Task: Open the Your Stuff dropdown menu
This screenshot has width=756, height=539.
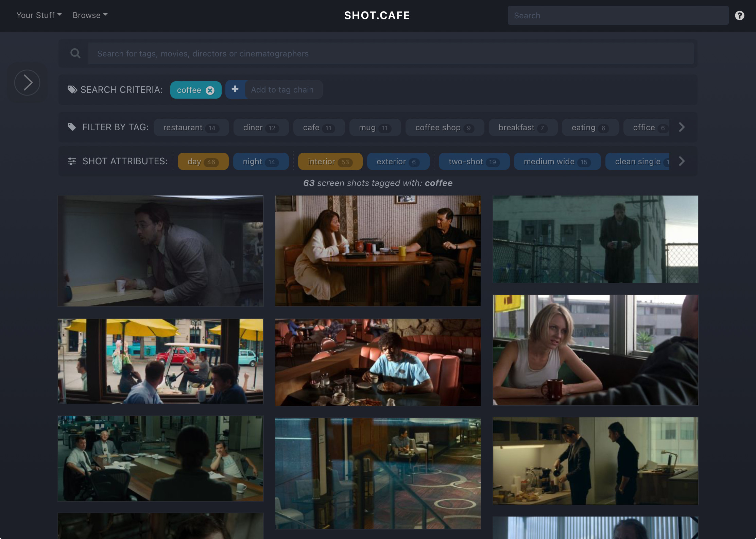Action: tap(39, 15)
